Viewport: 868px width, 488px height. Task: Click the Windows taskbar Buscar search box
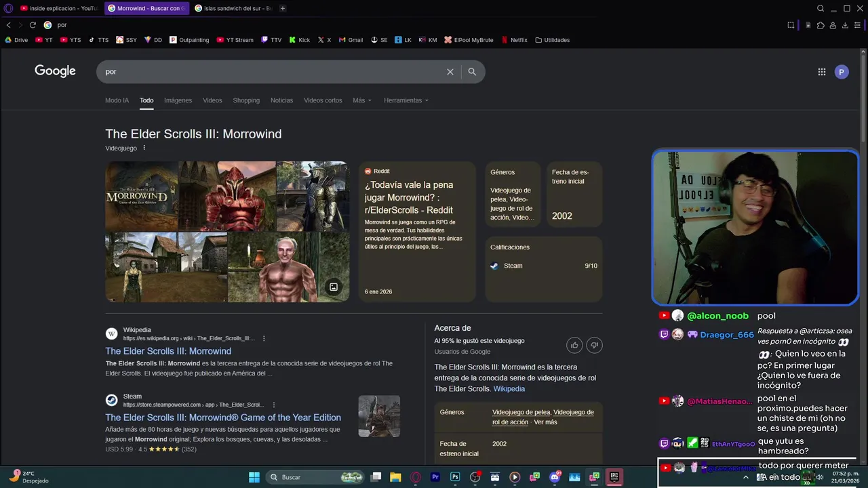pos(316,477)
